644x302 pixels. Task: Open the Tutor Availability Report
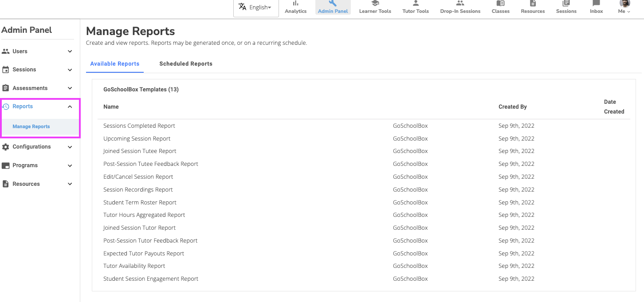(x=134, y=266)
